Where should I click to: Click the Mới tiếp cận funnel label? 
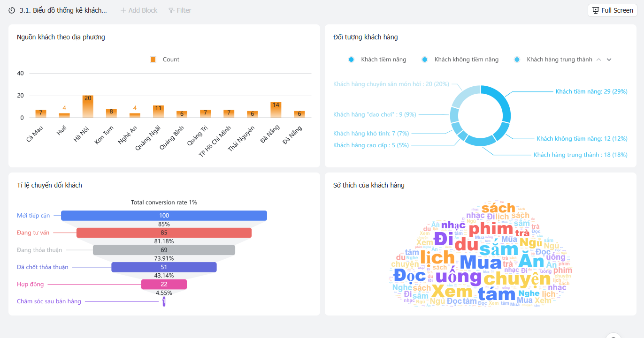click(33, 216)
